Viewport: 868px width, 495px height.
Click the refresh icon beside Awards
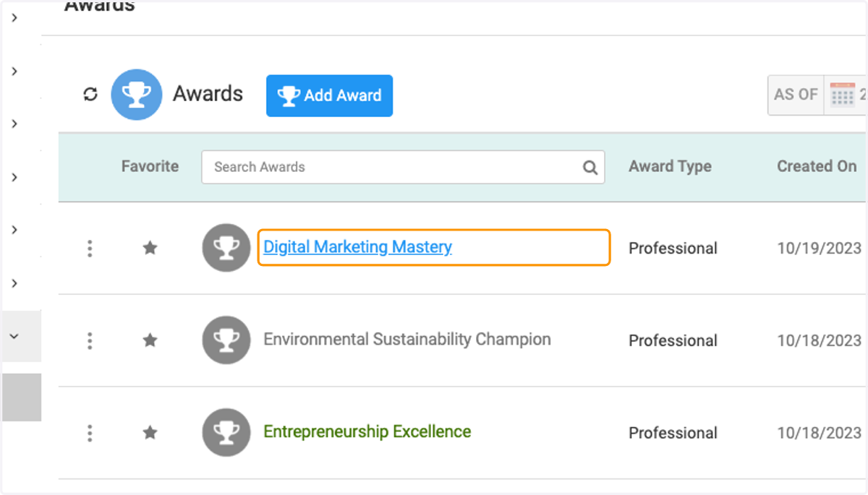pos(90,95)
